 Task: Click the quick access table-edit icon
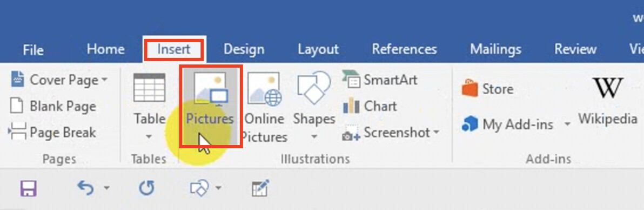coord(260,188)
